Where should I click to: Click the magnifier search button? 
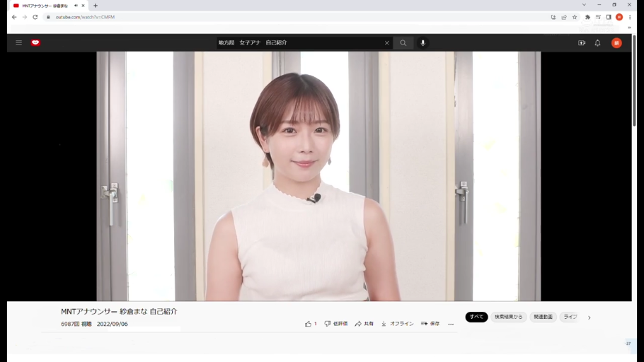pos(403,43)
